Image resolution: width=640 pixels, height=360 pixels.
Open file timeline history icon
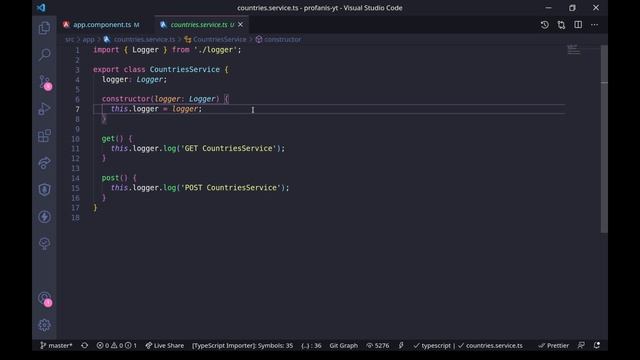pyautogui.click(x=544, y=24)
